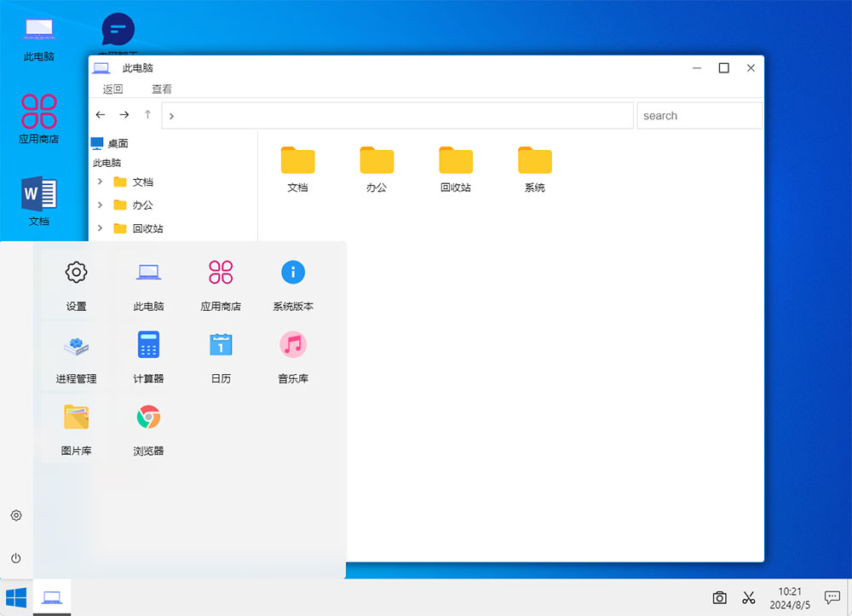Click the address bar field
This screenshot has height=616, width=852.
[398, 116]
